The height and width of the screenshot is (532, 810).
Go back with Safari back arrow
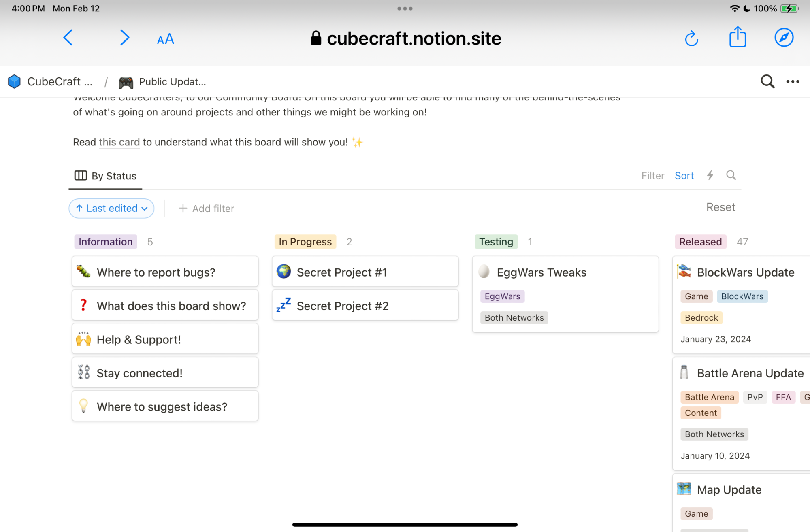point(68,38)
